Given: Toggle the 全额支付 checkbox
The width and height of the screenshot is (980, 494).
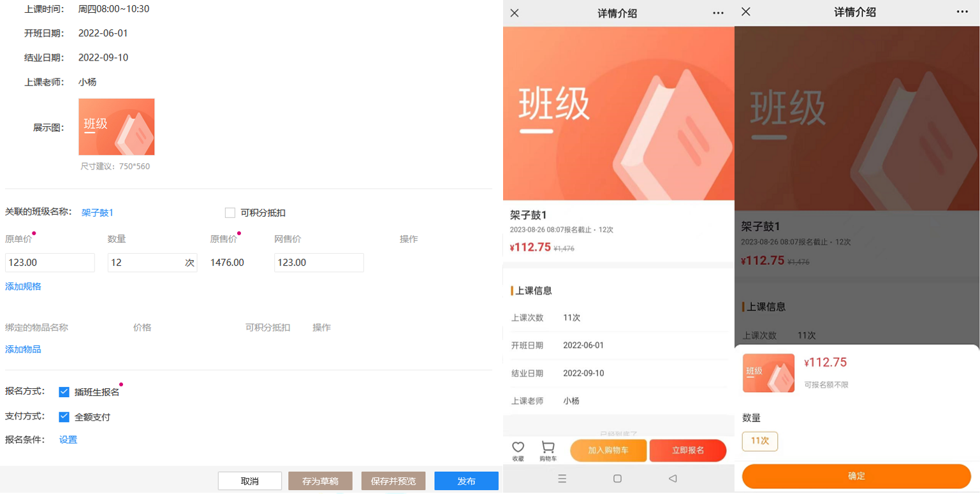Looking at the screenshot, I should (x=64, y=417).
